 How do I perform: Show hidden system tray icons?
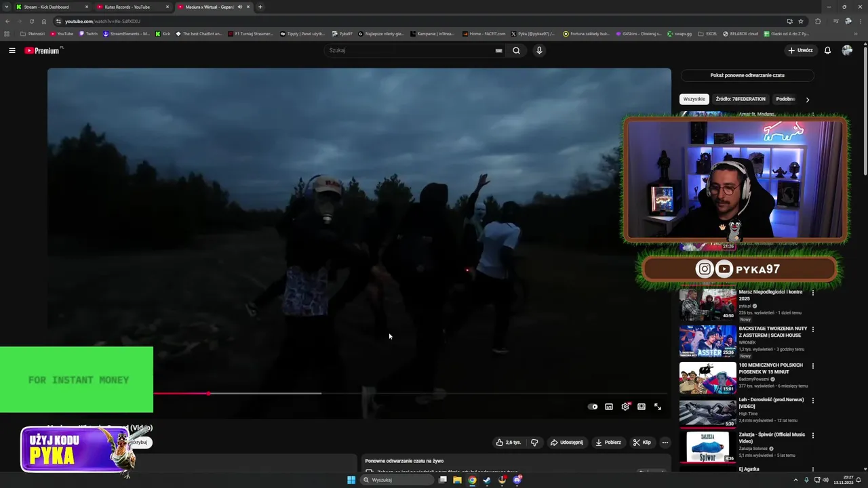(795, 480)
